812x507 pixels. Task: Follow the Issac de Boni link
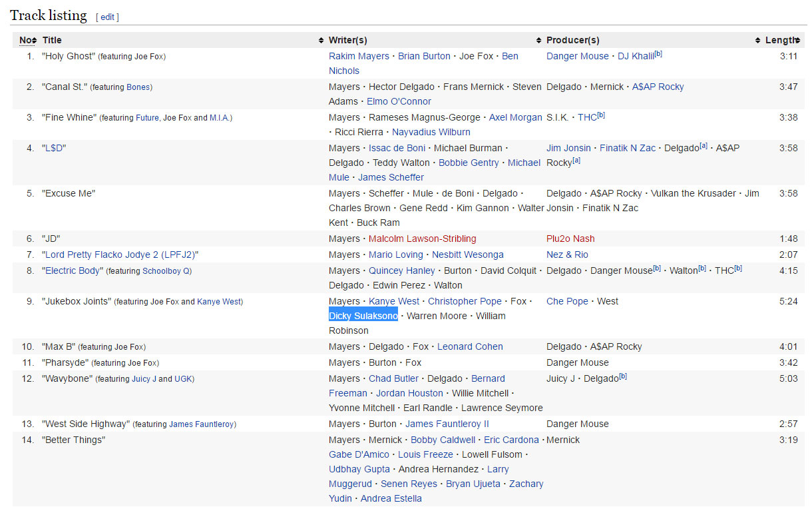(397, 148)
